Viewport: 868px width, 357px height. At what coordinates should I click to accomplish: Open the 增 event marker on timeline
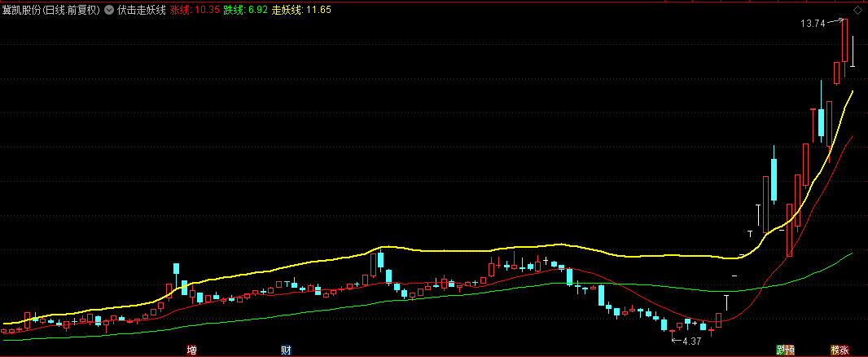click(x=191, y=350)
